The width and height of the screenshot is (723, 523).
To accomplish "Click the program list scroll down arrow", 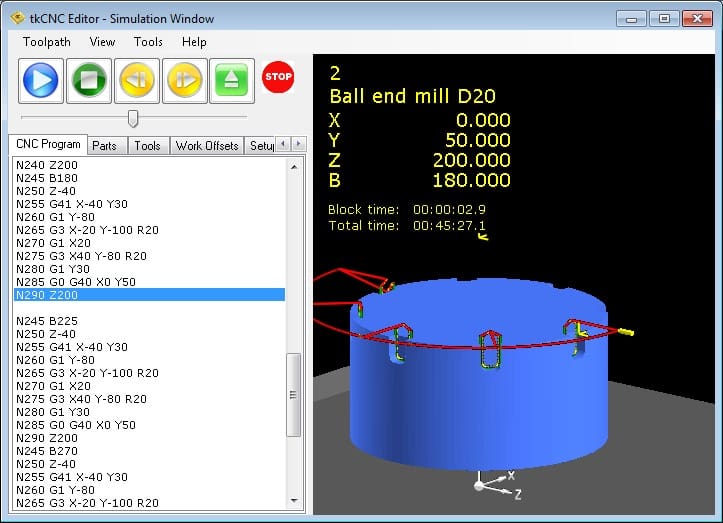I will [294, 499].
